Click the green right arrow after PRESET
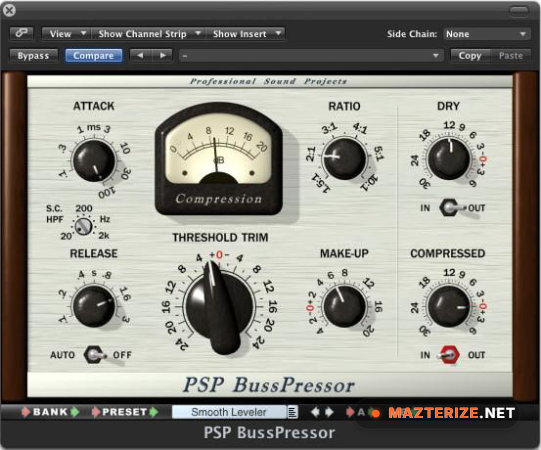This screenshot has height=450, width=541. tap(154, 412)
